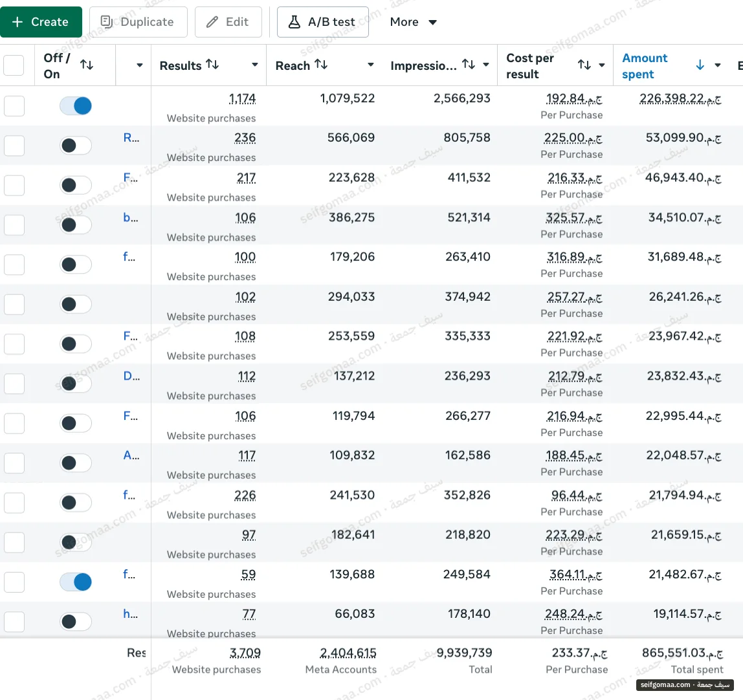Open the A/B test button
743x700 pixels.
click(x=323, y=22)
